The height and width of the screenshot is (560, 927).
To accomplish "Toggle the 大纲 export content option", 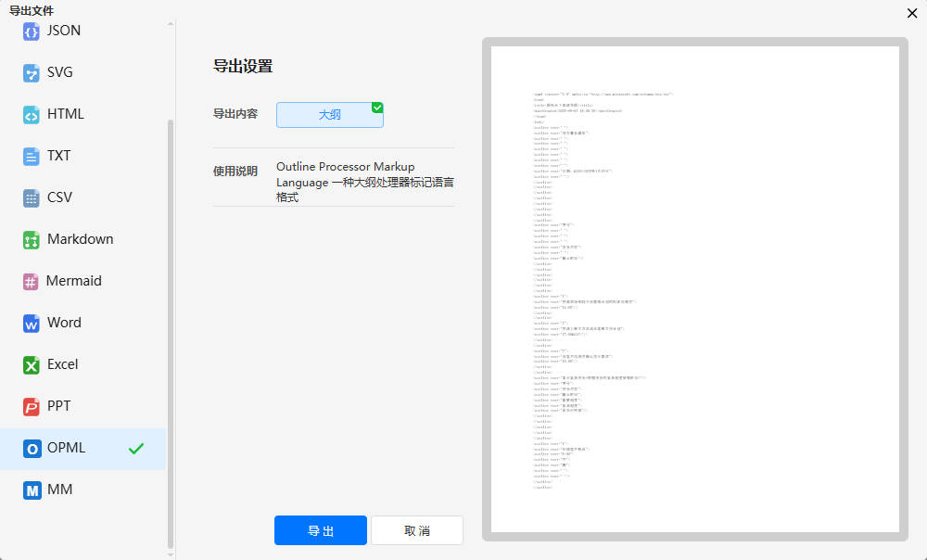I will pos(329,115).
